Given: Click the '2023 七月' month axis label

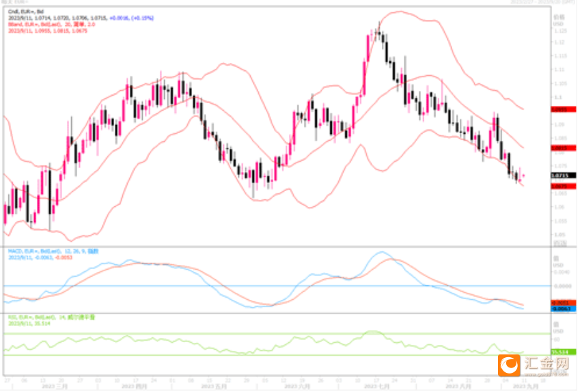Looking at the screenshot, I should [x=376, y=387].
